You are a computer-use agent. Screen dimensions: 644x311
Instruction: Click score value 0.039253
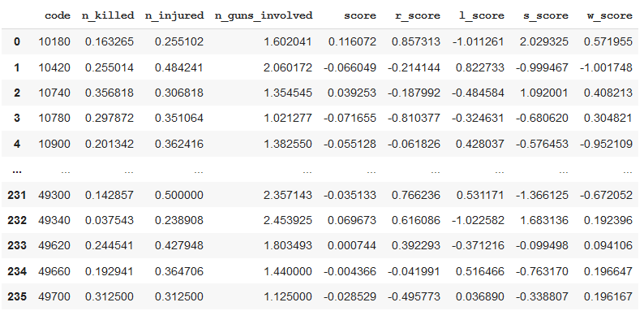(352, 93)
